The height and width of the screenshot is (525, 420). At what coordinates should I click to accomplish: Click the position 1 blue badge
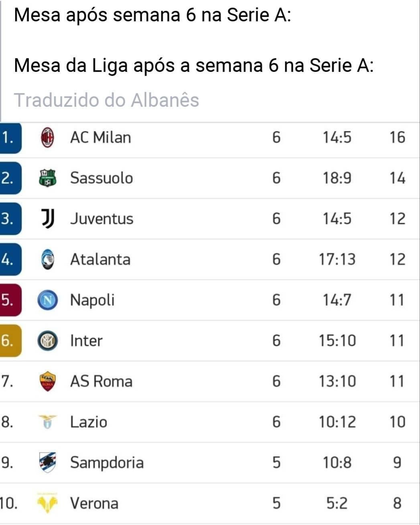(x=10, y=138)
